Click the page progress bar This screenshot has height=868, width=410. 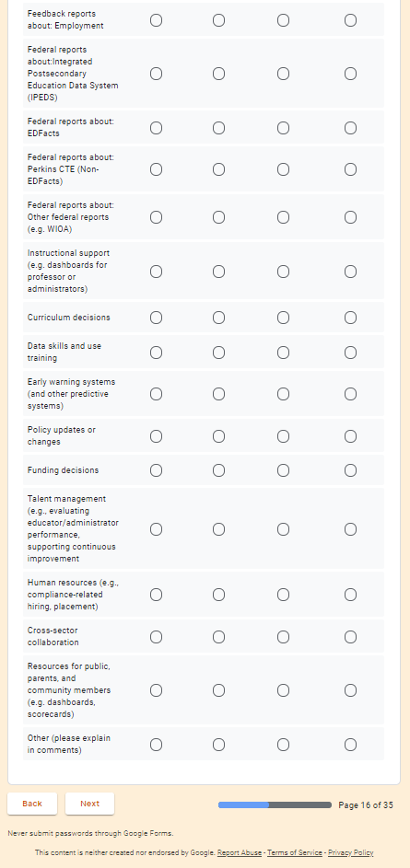[275, 804]
